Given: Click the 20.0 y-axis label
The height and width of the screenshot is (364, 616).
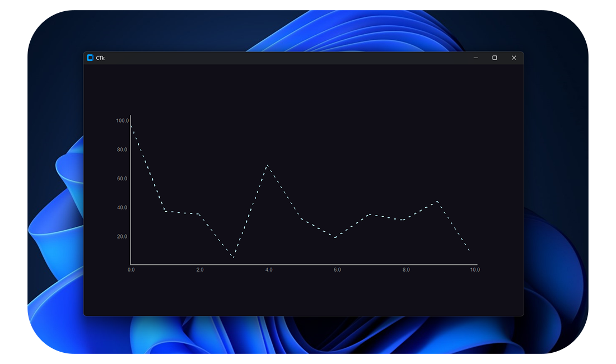Looking at the screenshot, I should click(122, 237).
